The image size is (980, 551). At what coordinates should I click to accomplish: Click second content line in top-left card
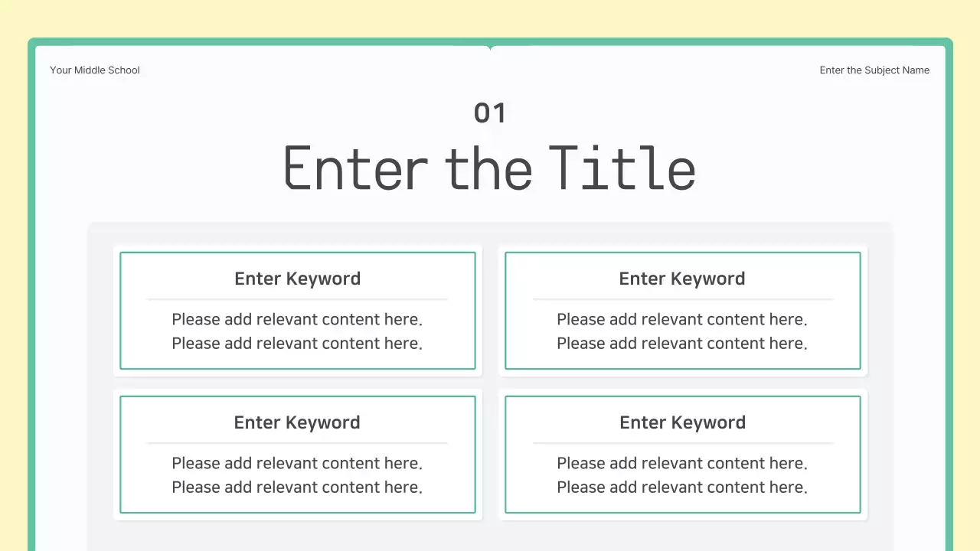click(297, 343)
